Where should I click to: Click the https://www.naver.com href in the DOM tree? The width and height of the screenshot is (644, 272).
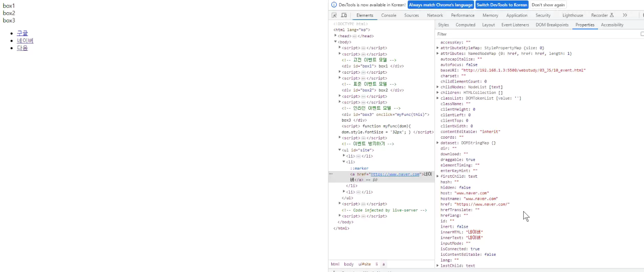[395, 174]
